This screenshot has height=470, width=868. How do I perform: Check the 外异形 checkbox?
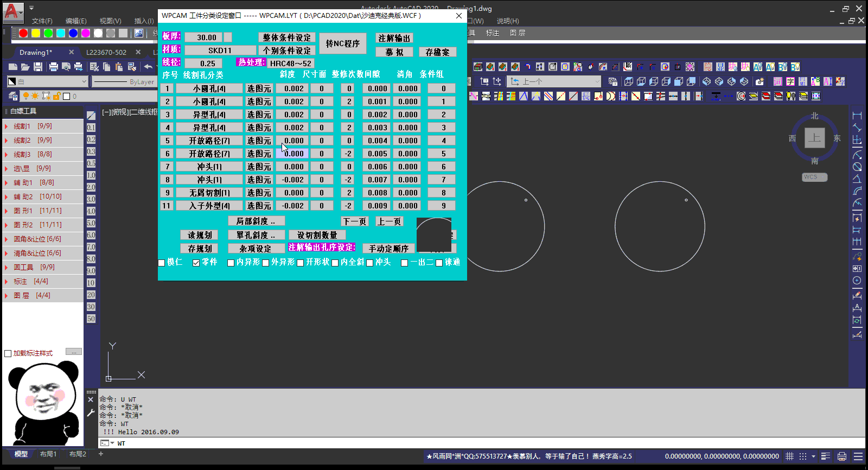(x=266, y=263)
